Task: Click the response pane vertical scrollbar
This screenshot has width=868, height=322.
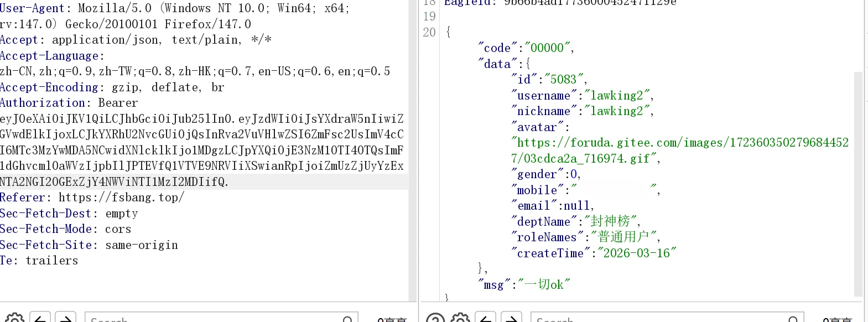Action: 858,183
